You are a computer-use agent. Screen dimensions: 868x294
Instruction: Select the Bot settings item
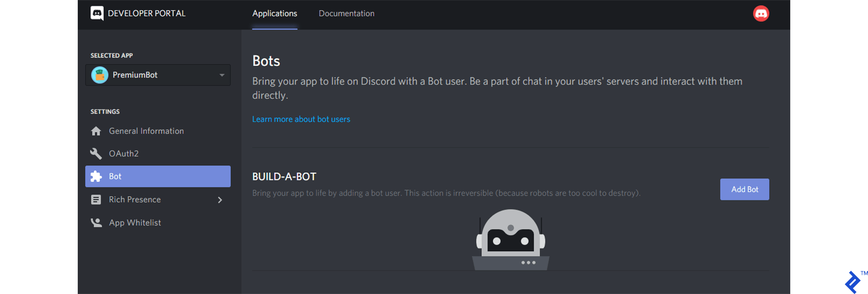tap(158, 176)
